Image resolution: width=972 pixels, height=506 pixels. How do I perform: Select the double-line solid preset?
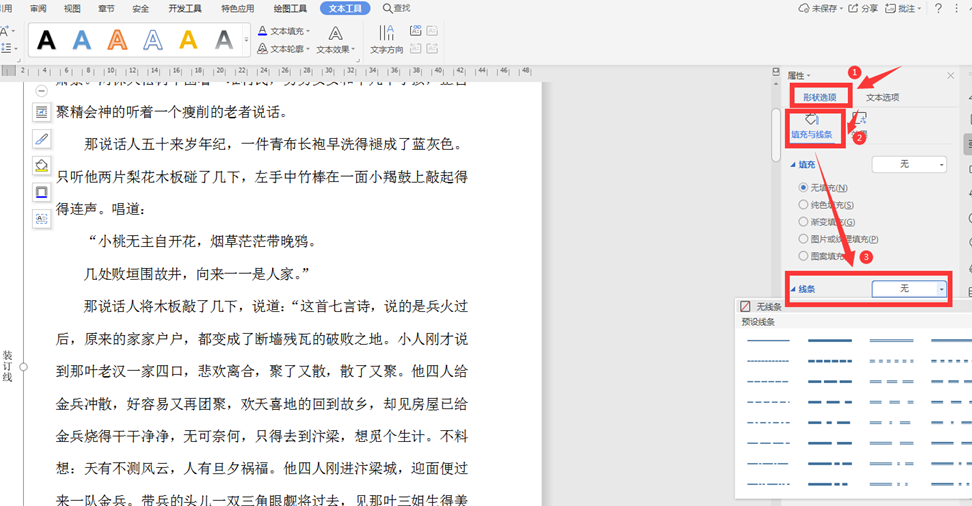(x=891, y=340)
